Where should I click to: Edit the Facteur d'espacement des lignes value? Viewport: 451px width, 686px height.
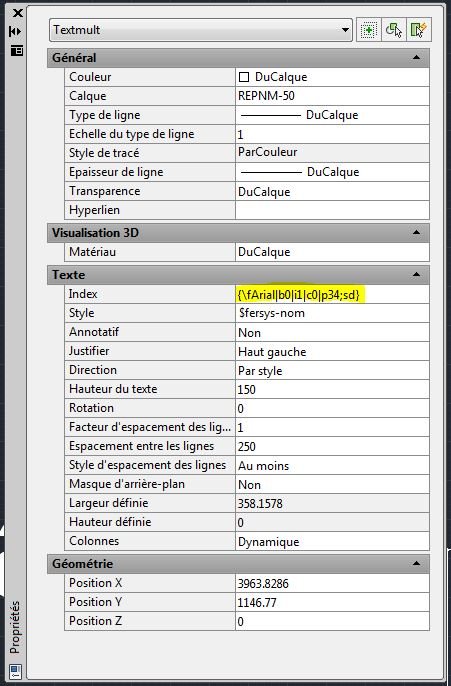332,427
